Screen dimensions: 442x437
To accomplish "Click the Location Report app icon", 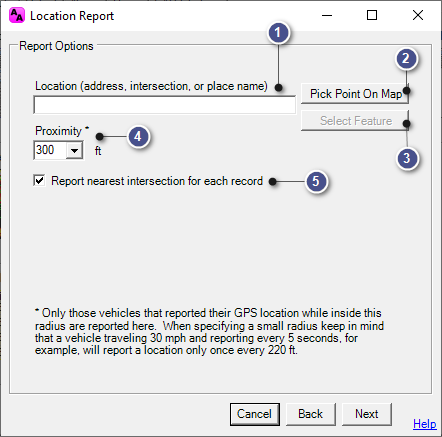I will [17, 15].
